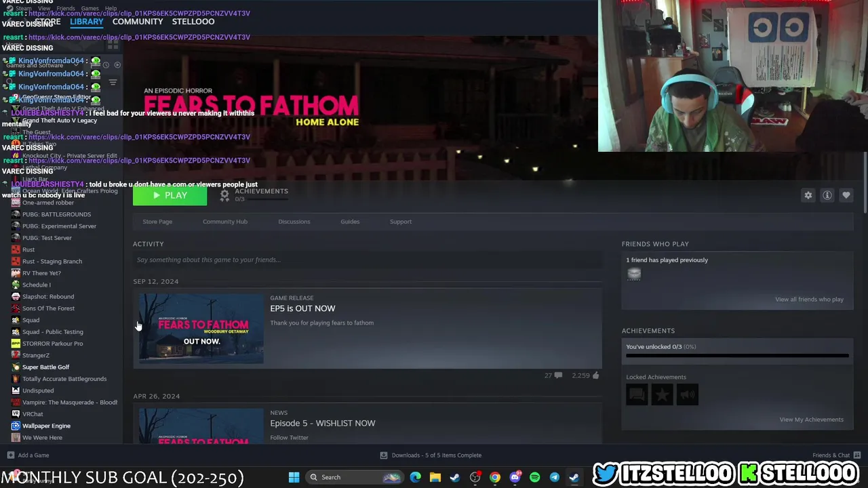Select Super Battle Golf in library
This screenshot has width=868, height=488.
(45, 367)
